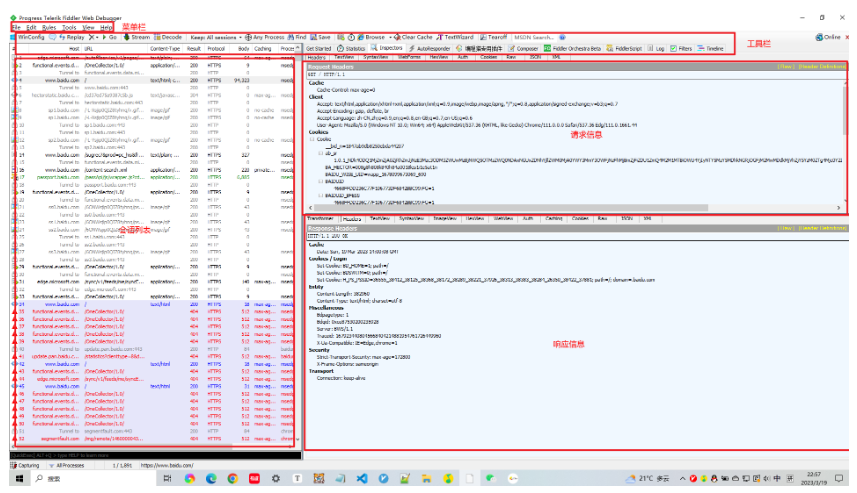This screenshot has height=493, width=857.
Task: Click the timer clock icon in toolbar
Action: [351, 37]
